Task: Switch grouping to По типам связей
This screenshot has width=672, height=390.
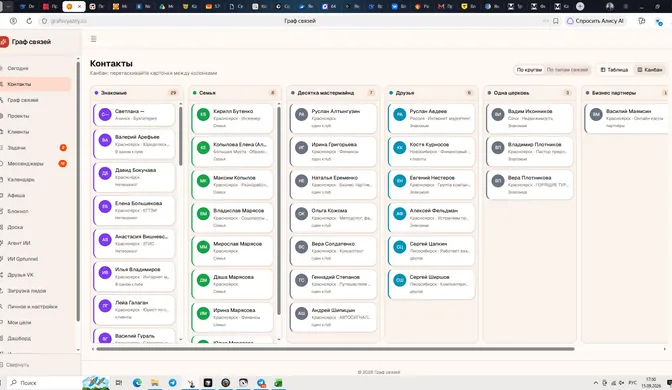Action: 567,69
